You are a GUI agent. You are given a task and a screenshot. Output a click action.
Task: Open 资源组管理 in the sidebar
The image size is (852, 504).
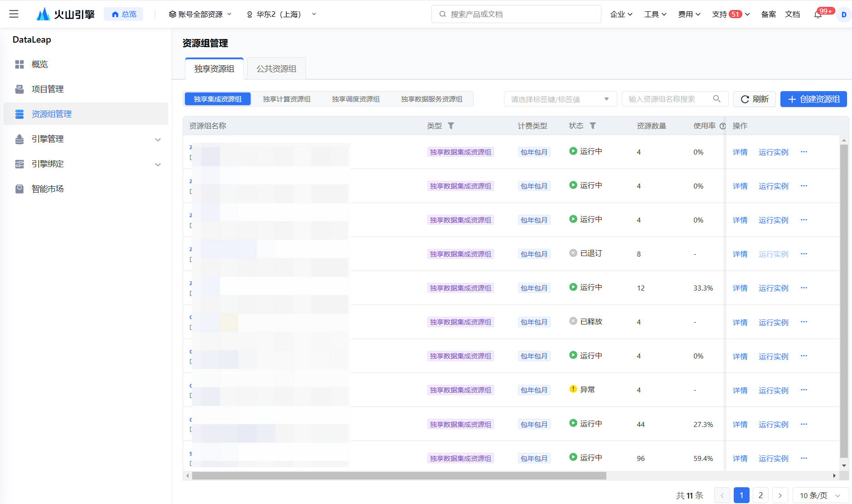(86, 114)
